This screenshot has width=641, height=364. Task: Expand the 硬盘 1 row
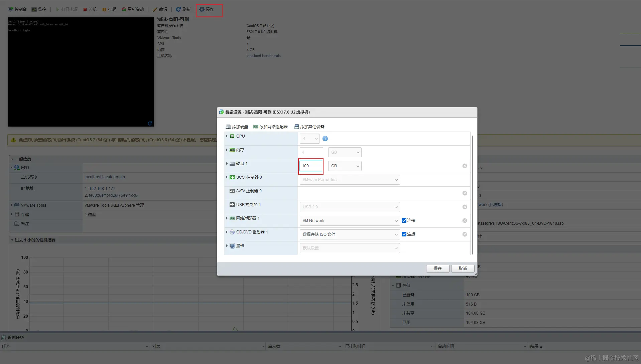(x=227, y=163)
